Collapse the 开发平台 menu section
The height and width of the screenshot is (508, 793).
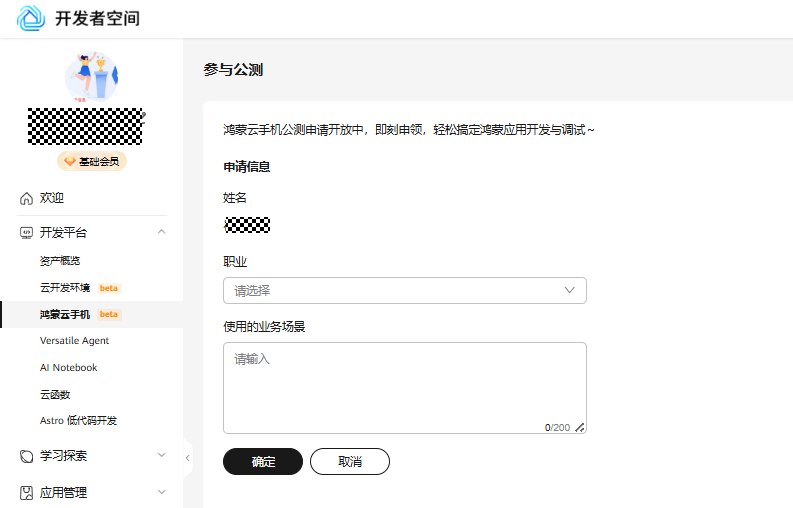click(x=162, y=233)
